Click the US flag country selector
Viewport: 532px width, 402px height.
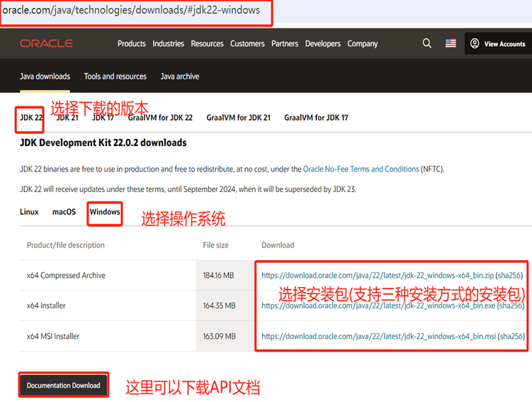point(451,43)
